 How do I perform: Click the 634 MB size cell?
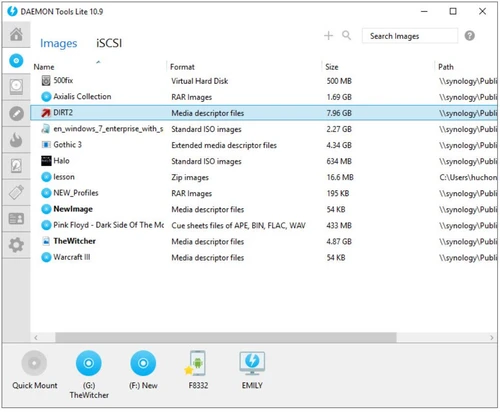[339, 161]
